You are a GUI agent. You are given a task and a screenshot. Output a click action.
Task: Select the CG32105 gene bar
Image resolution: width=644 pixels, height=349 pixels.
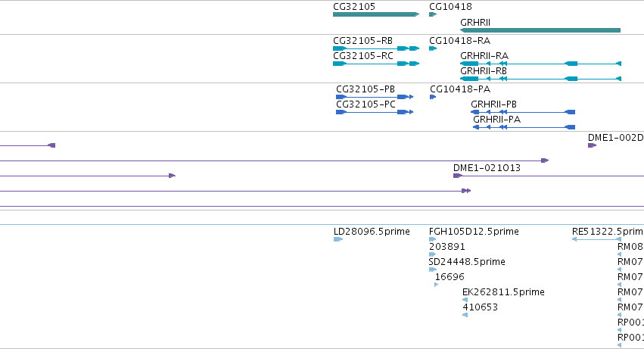[376, 14]
